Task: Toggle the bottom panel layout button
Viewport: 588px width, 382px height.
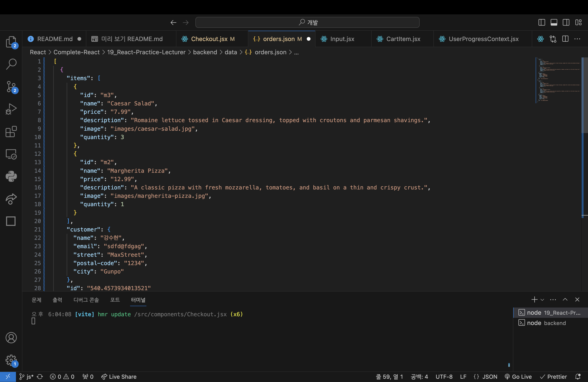Action: coord(554,23)
